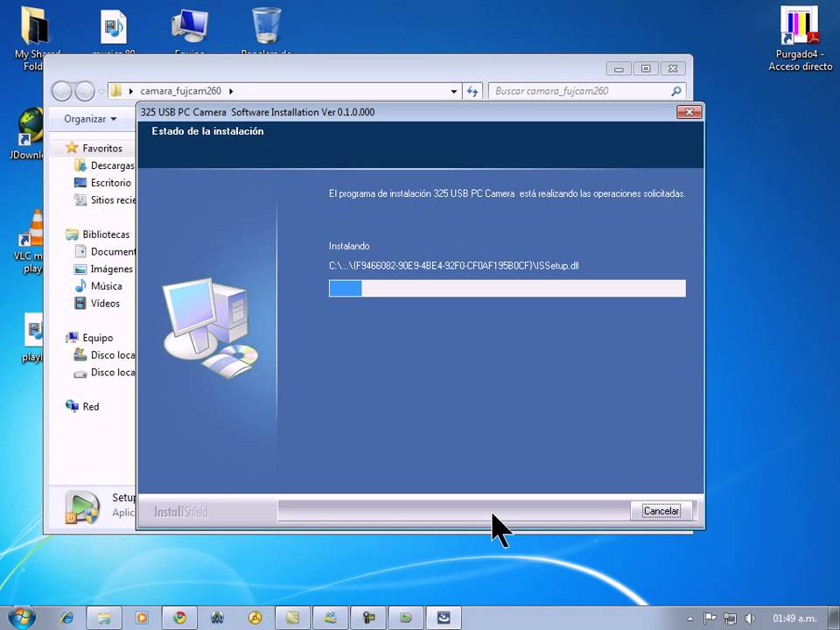
Task: Minimize the Explorer window
Action: [619, 68]
